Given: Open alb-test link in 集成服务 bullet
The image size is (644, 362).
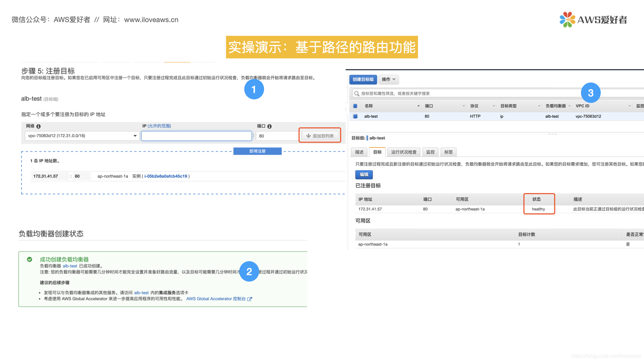Looking at the screenshot, I should (x=141, y=293).
